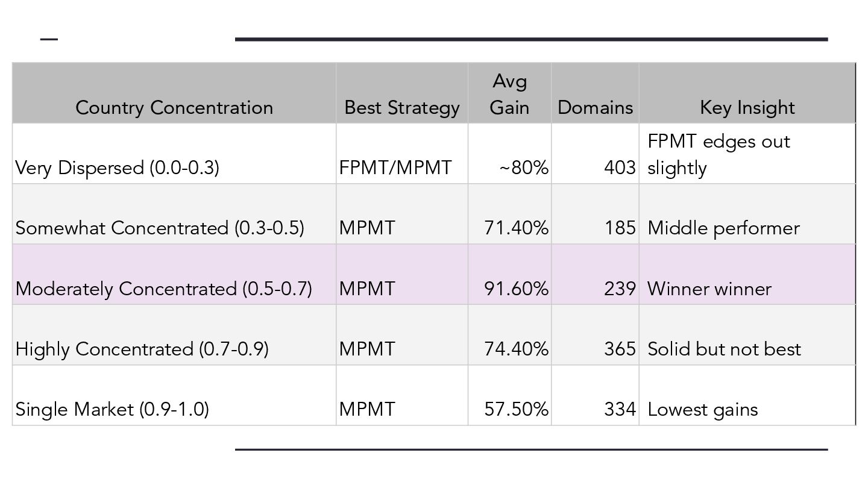
Task: Click Single Market (0.9-1.0) cell
Action: point(174,395)
